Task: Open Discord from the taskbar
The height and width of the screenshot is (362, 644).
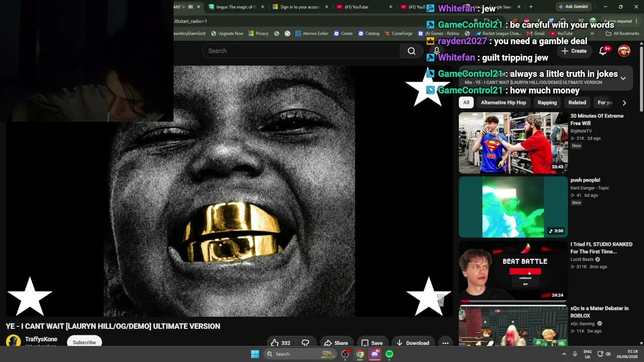Action: [x=374, y=354]
